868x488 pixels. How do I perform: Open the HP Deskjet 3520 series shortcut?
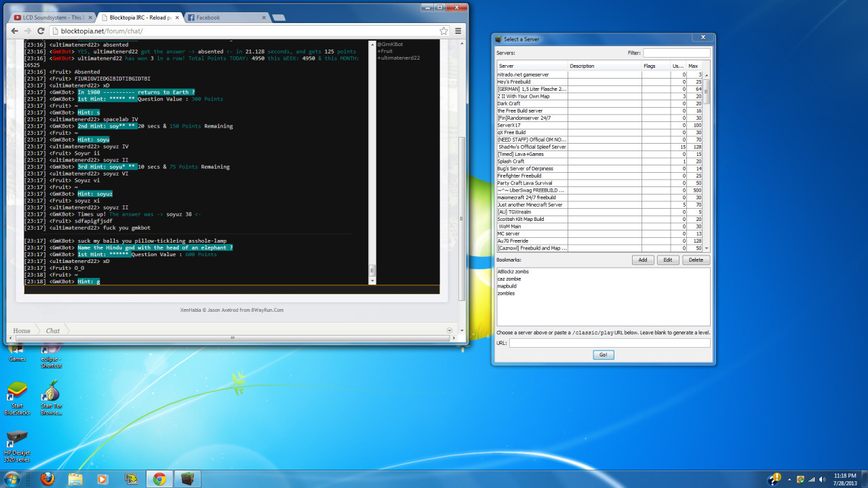[17, 445]
